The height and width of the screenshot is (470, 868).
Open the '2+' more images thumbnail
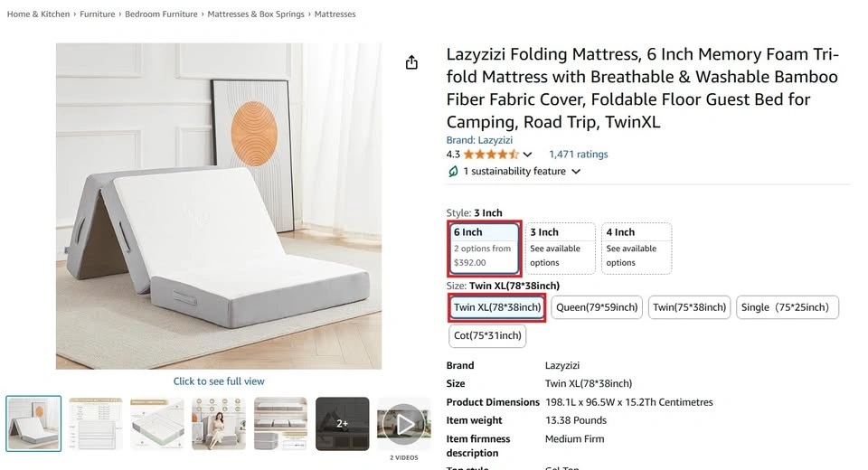[342, 423]
